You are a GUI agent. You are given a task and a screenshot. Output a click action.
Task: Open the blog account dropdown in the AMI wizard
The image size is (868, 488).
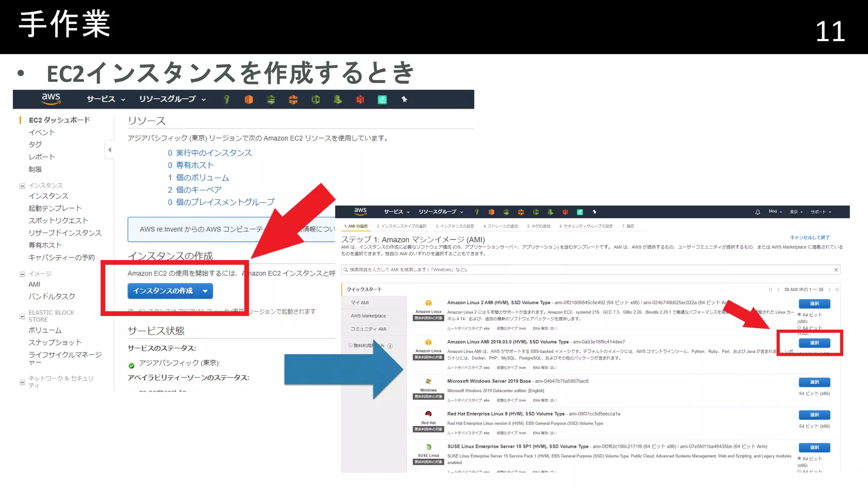click(x=775, y=211)
